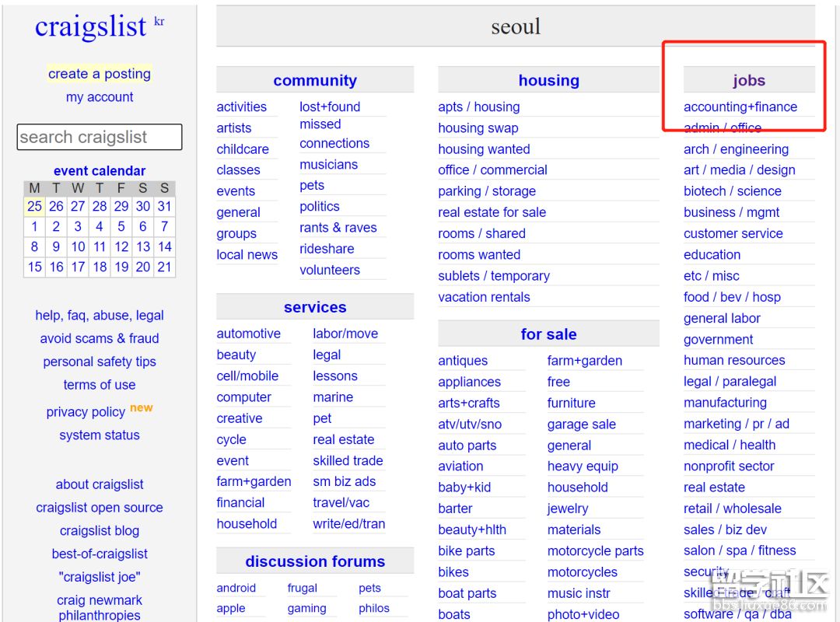This screenshot has height=622, width=840.
Task: Open local news link
Action: pos(247,254)
